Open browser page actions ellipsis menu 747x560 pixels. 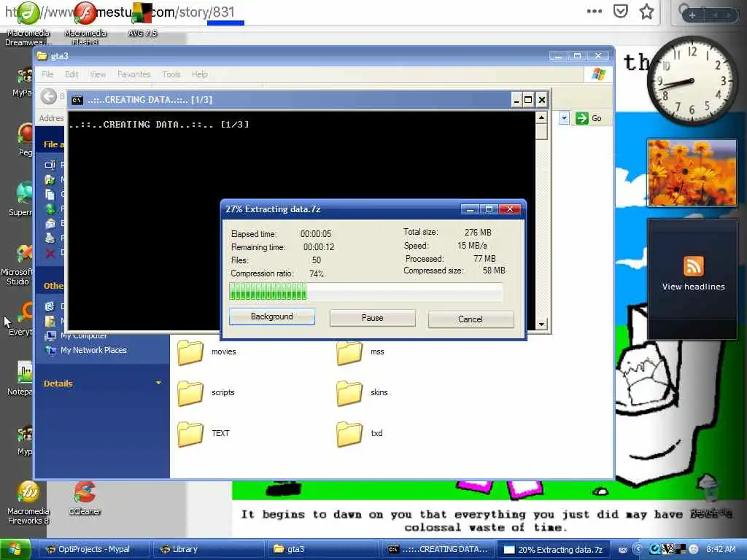tap(594, 12)
